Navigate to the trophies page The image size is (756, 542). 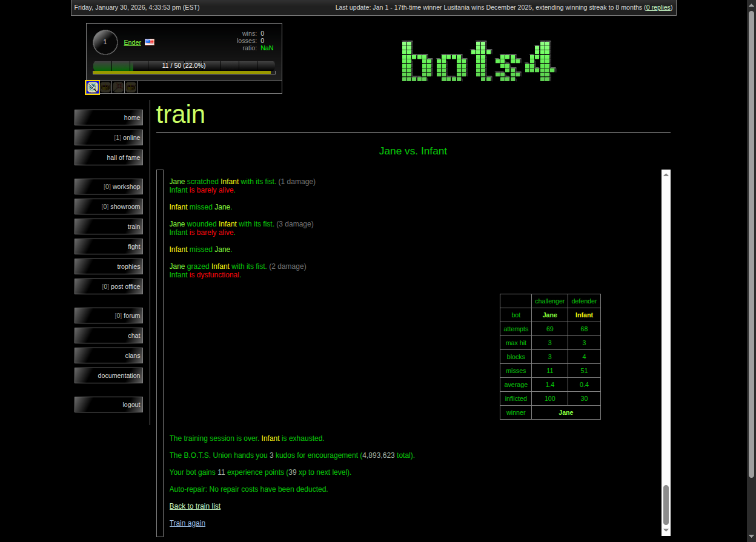click(109, 266)
